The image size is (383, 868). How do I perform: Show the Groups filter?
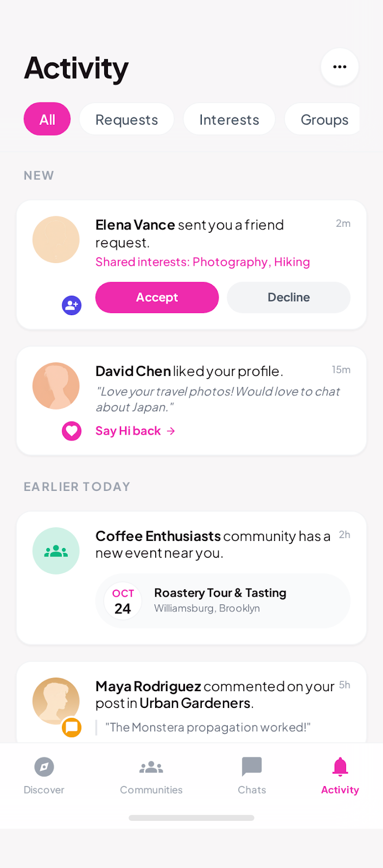coord(324,119)
